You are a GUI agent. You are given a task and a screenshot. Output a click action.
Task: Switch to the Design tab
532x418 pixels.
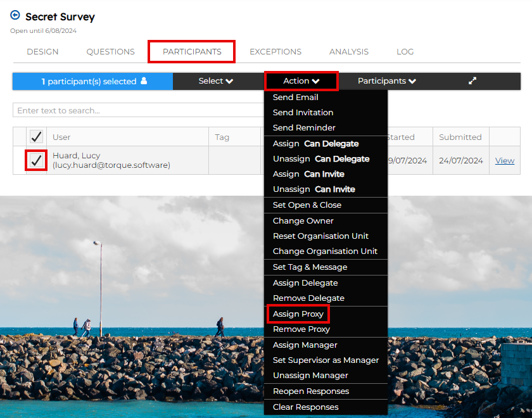coord(42,52)
